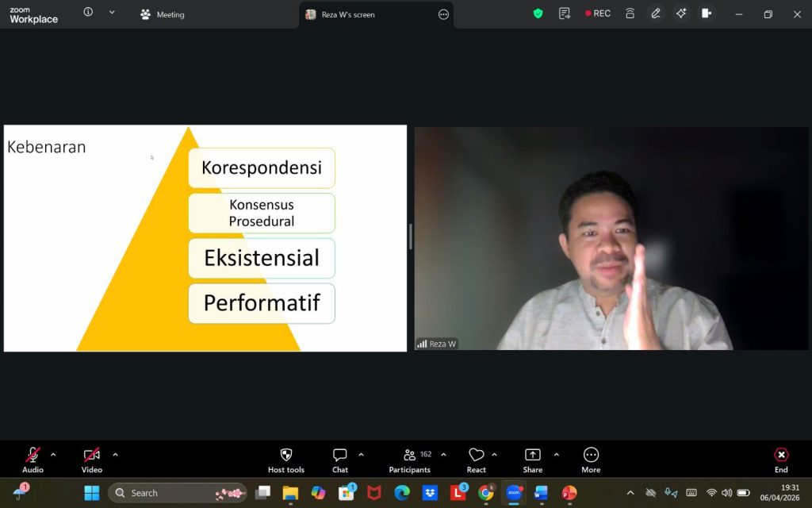Toggle the REC recording indicator
This screenshot has width=812, height=508.
[x=598, y=13]
